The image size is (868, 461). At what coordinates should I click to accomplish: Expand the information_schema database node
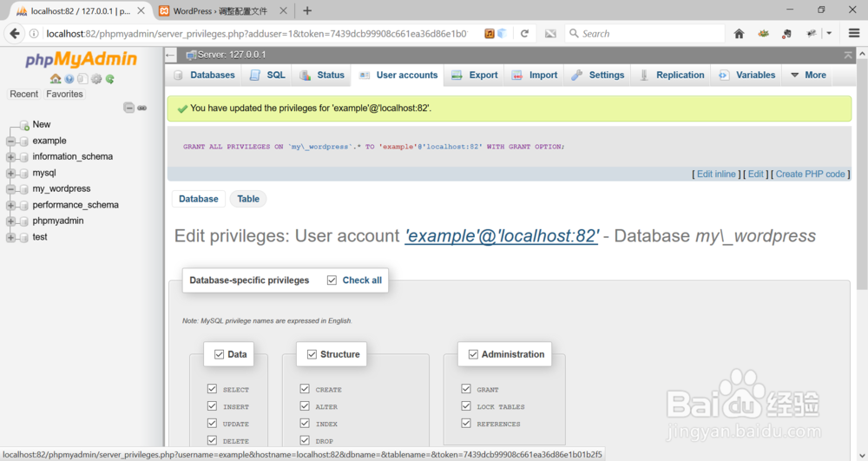(x=10, y=157)
